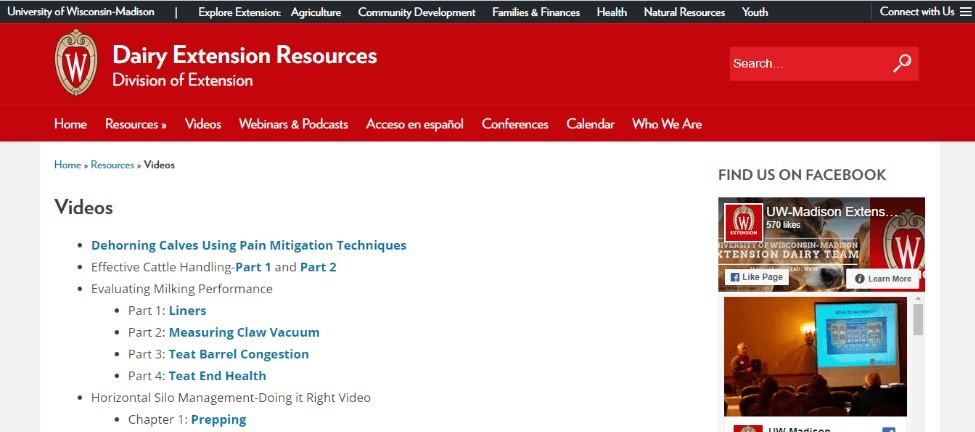Click the Dairy Extension Resources site title
This screenshot has height=432, width=975.
pos(245,55)
